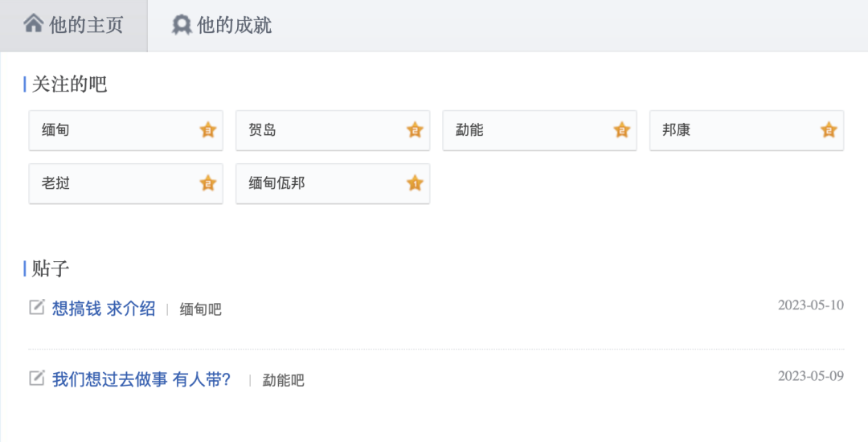
Task: Click the medal icon beside 他的成就
Action: click(x=182, y=25)
